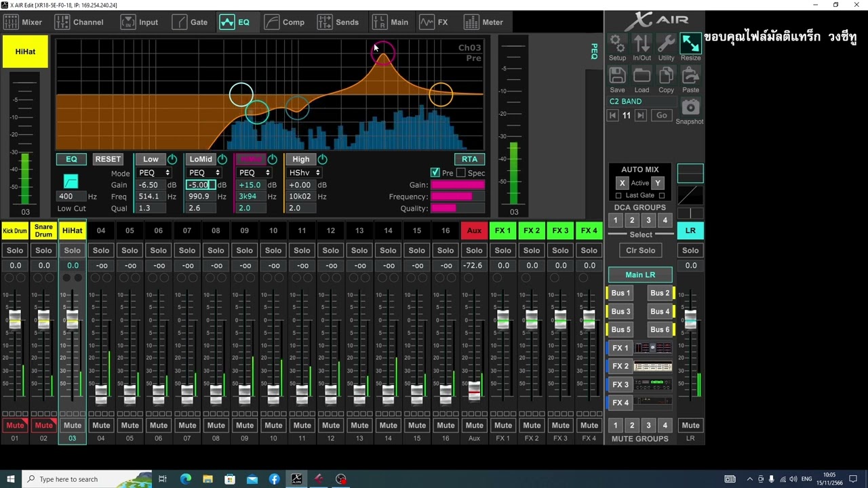868x488 pixels.
Task: Toggle Auto Mix X button
Action: (622, 183)
